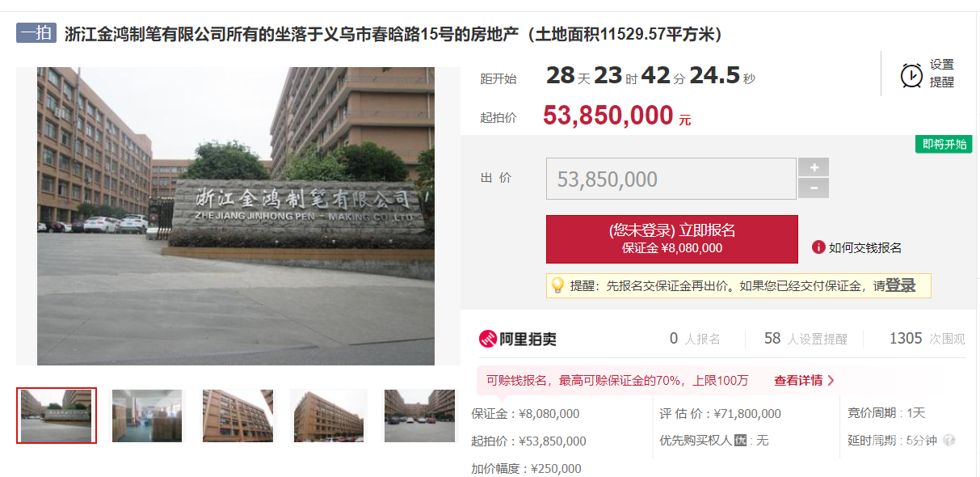Image resolution: width=980 pixels, height=477 pixels.
Task: Select the third building facade thumbnail
Action: tap(238, 416)
